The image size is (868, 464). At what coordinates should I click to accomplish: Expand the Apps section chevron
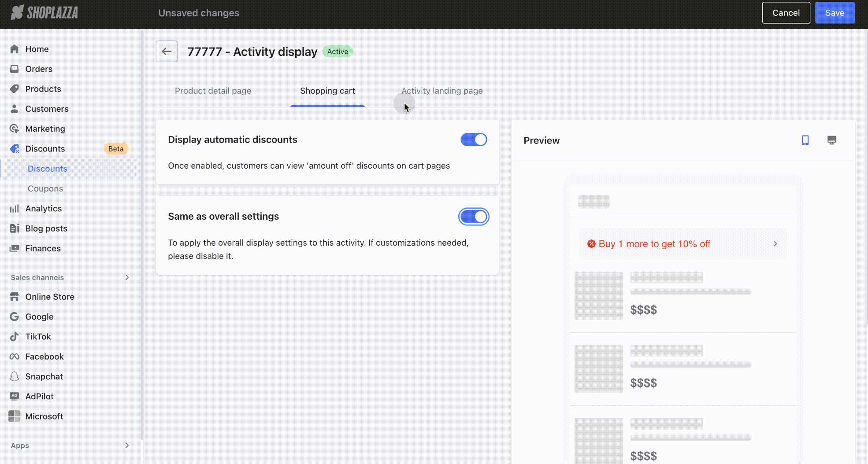(x=127, y=446)
